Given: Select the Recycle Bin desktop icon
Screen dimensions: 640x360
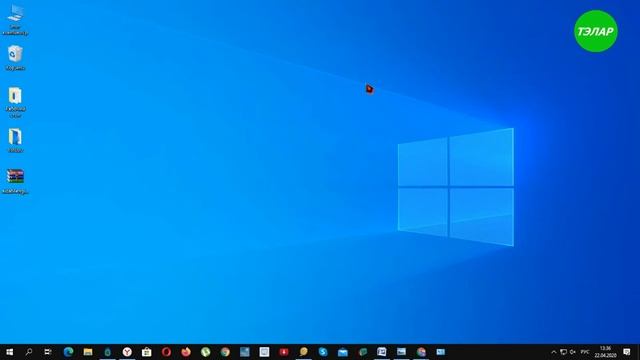Looking at the screenshot, I should coord(15,58).
